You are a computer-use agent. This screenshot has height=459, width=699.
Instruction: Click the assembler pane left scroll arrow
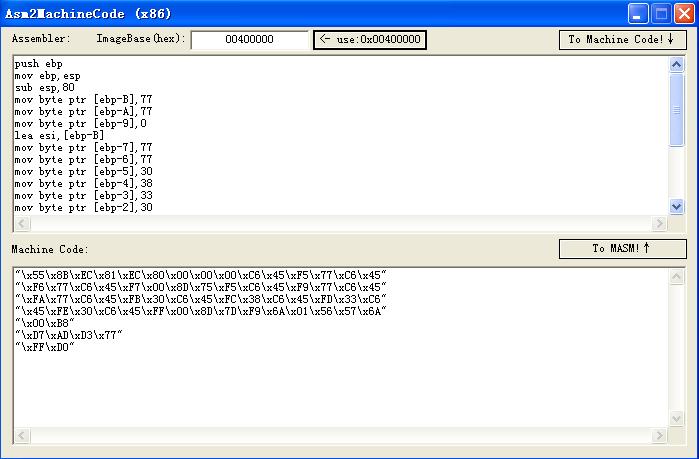pyautogui.click(x=22, y=223)
